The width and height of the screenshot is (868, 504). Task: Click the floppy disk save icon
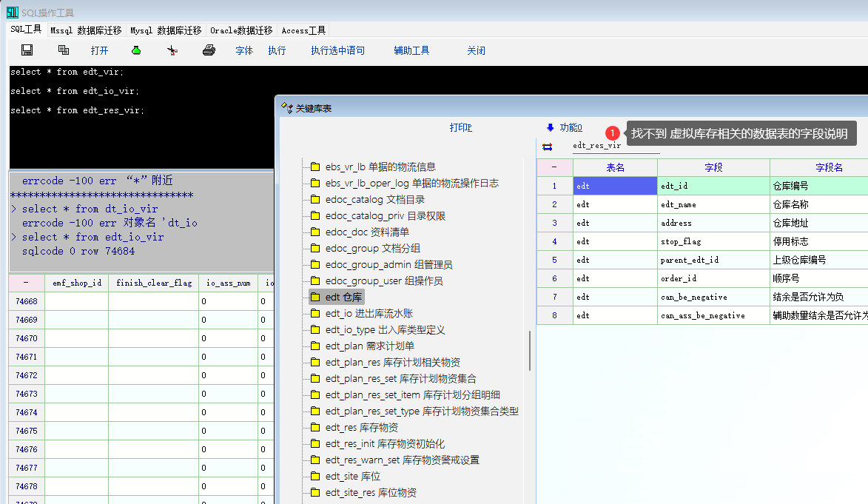27,50
